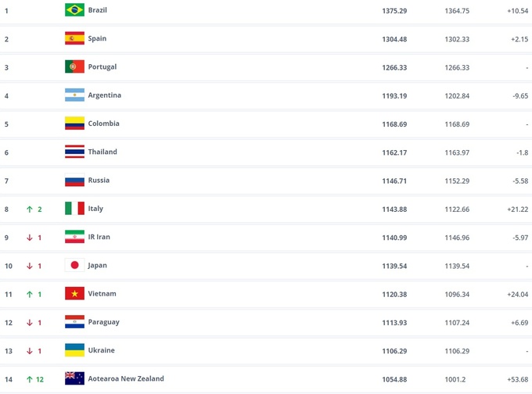Screen dimensions: 532x394
Task: Click the Japan flag icon
Action: [74, 266]
